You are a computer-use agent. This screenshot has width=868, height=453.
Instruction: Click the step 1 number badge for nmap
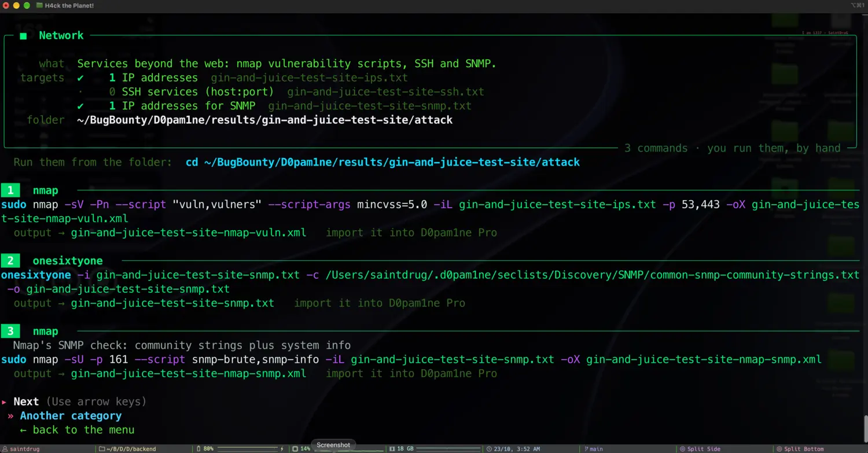point(10,190)
